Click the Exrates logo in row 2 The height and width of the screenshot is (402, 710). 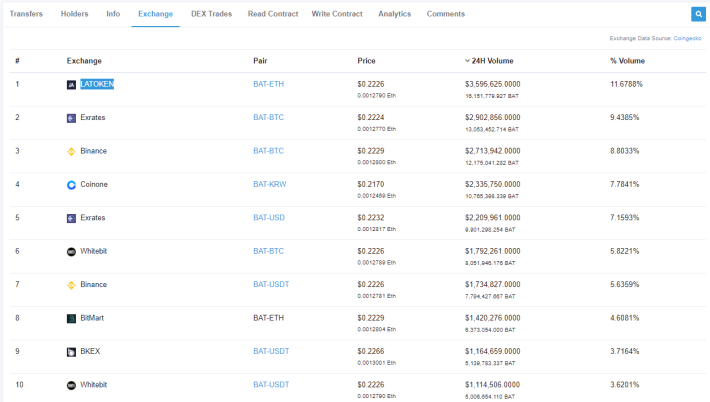click(x=71, y=118)
